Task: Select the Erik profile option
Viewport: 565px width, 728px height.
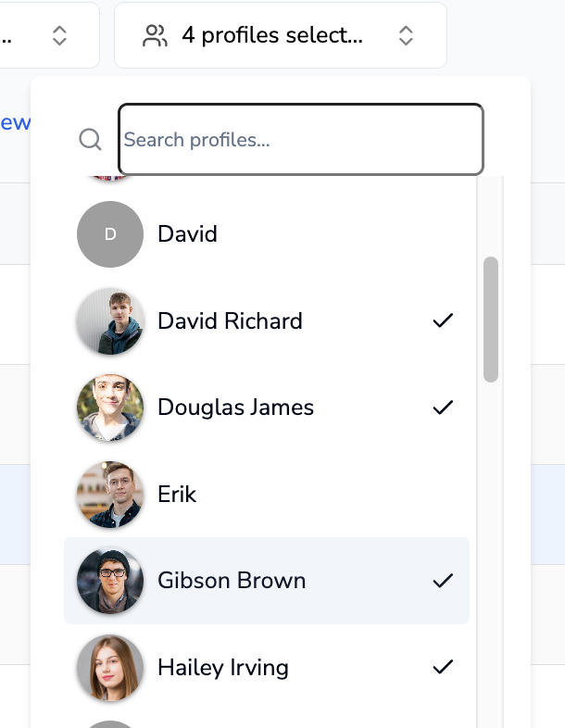Action: point(177,495)
